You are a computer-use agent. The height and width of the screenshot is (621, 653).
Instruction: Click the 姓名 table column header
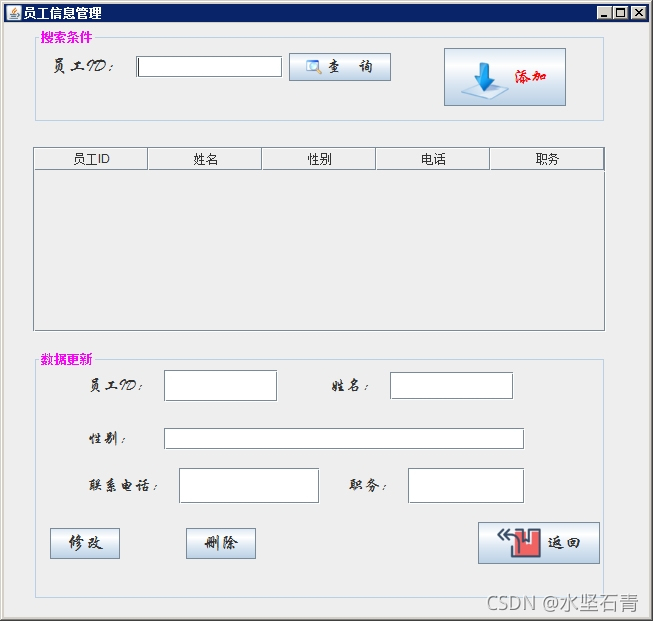tap(205, 159)
